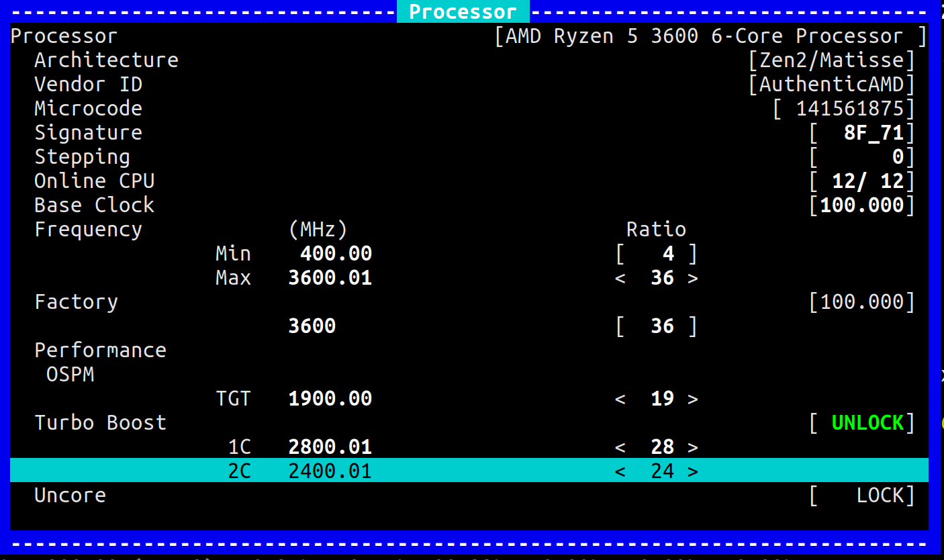Screen dimensions: 944x560
Task: Click the left arrow of Max ratio 36
Action: click(620, 278)
